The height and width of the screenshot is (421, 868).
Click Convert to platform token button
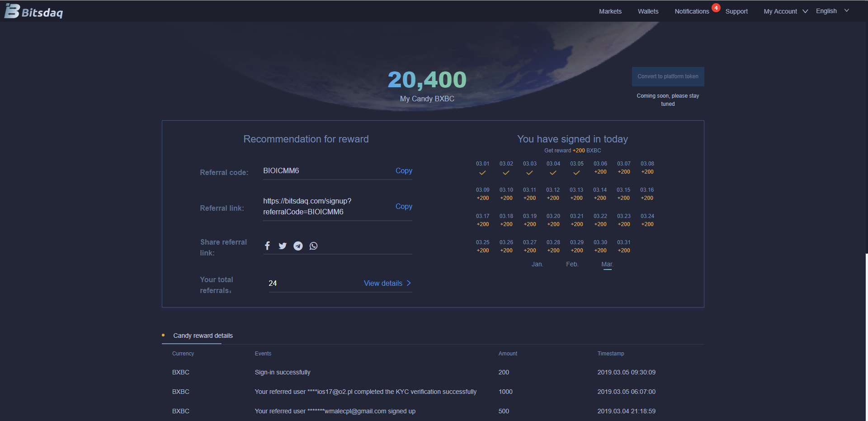pyautogui.click(x=668, y=76)
